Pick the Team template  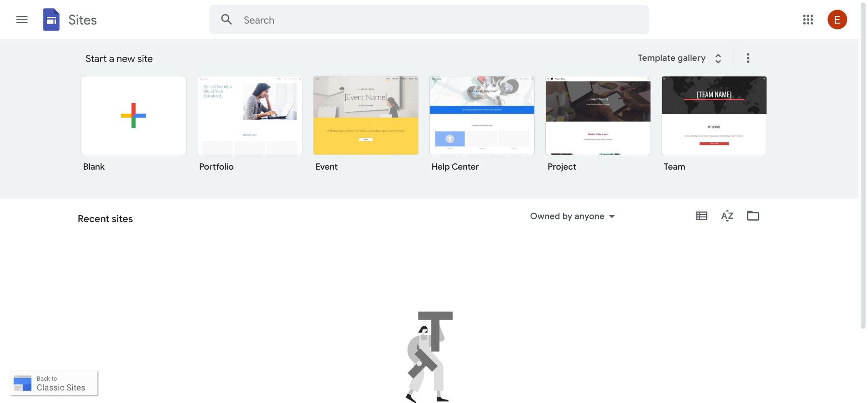[x=714, y=116]
